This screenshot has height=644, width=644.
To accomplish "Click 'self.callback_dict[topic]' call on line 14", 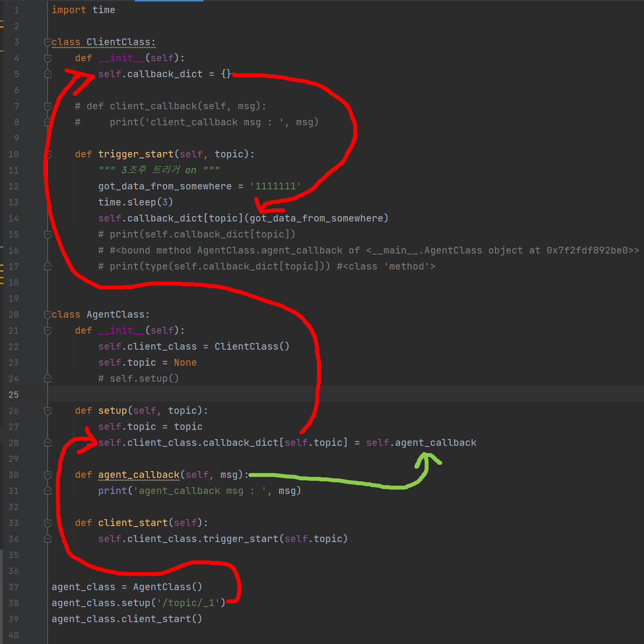I will [x=171, y=219].
